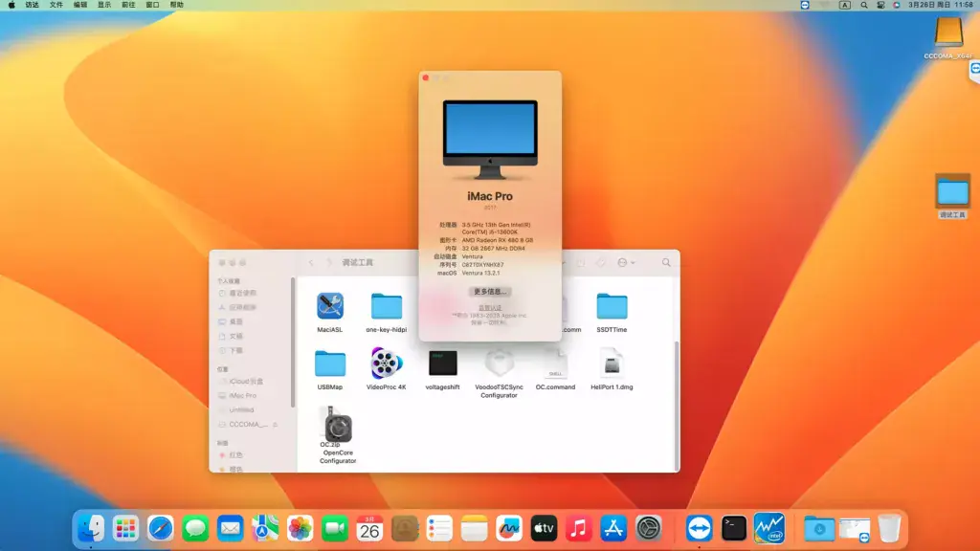
Task: Select iCloud 云盘 in Finder sidebar
Action: [x=240, y=381]
